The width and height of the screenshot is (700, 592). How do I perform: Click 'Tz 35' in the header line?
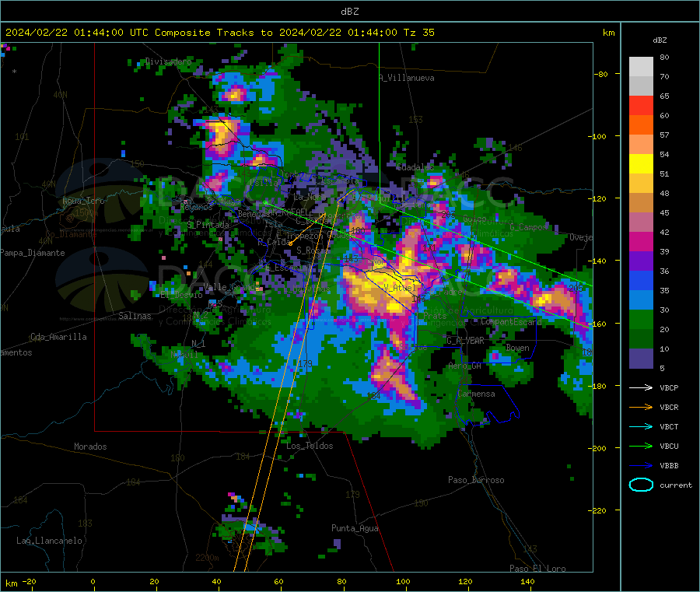coord(418,33)
